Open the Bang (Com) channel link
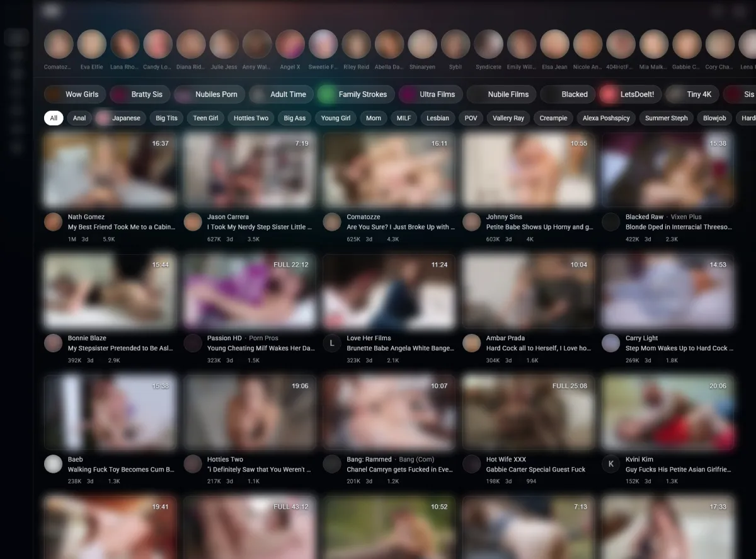 click(416, 459)
